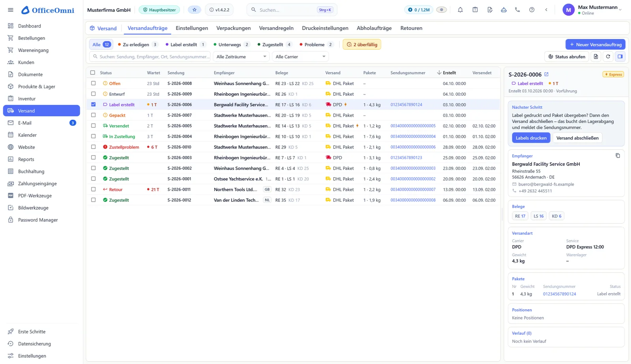
Task: Toggle the switch next to 0 / 1,2M
Action: (441, 10)
